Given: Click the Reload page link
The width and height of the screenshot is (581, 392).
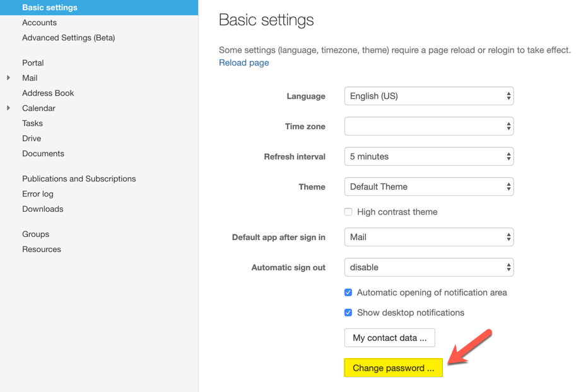Looking at the screenshot, I should [x=244, y=63].
